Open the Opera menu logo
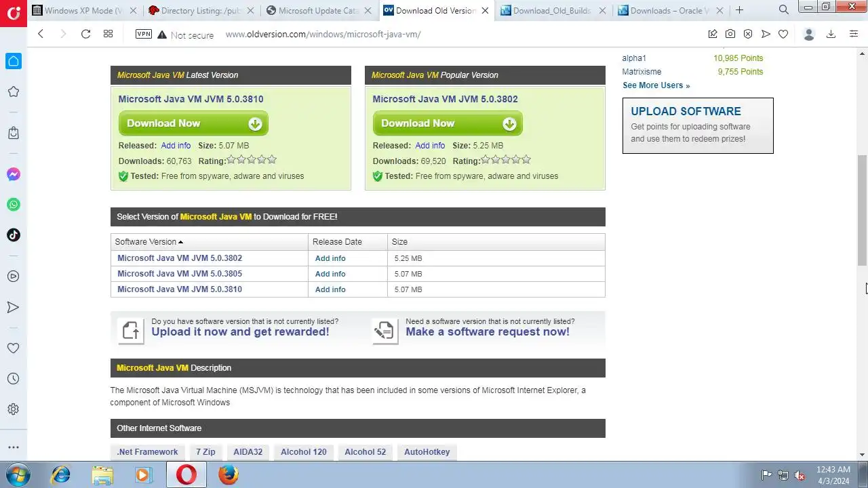868x488 pixels. tap(13, 13)
